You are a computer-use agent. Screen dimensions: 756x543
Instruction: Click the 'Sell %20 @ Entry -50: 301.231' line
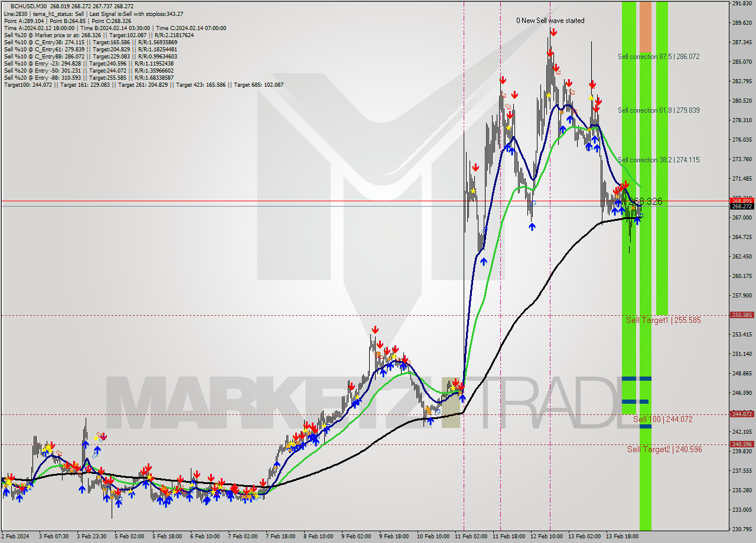point(88,70)
